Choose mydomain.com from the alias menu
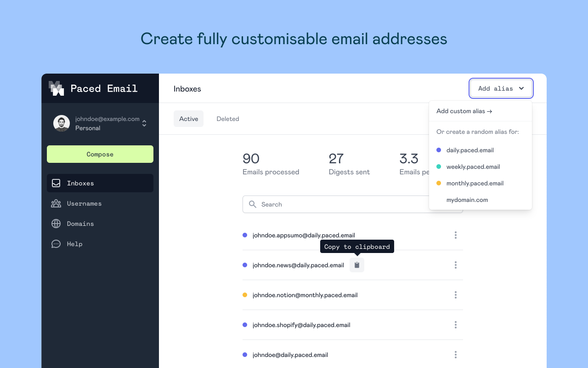 point(467,200)
